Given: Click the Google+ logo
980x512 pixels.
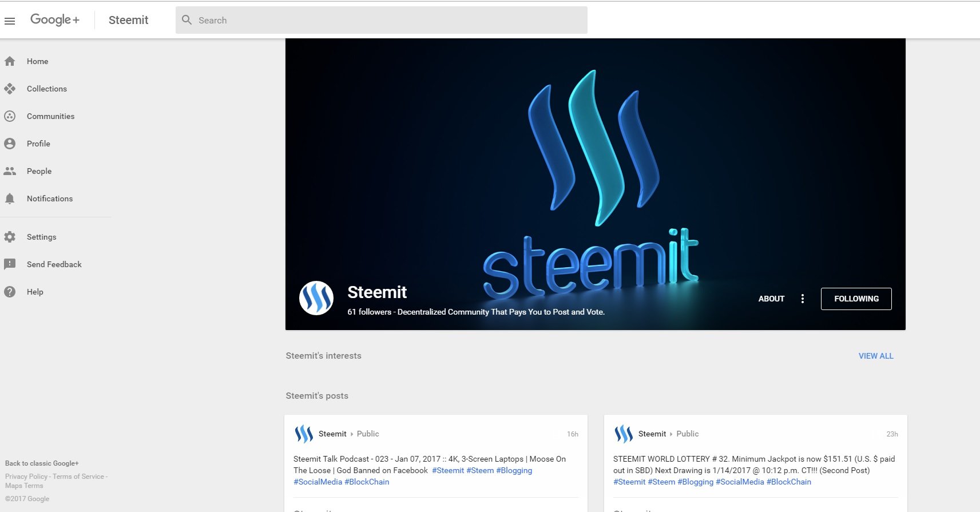Looking at the screenshot, I should pos(55,20).
